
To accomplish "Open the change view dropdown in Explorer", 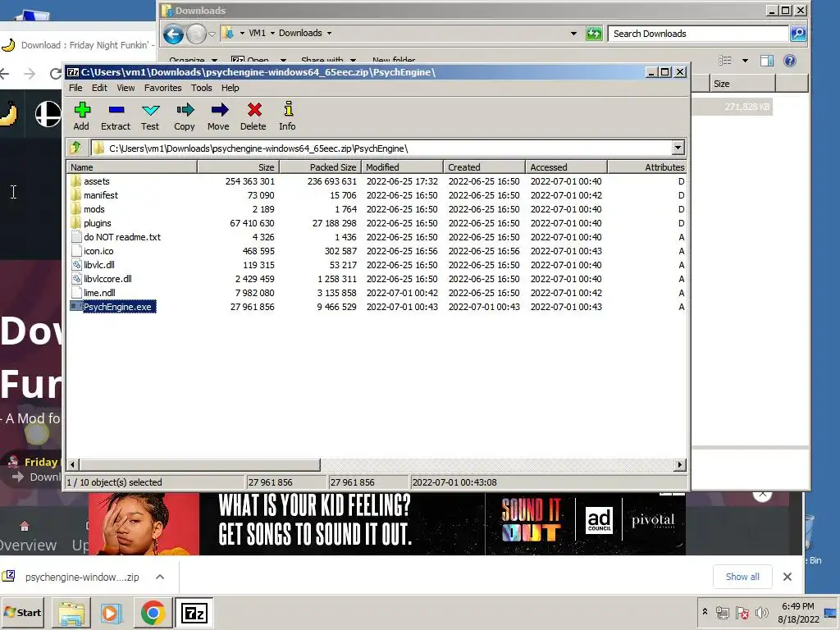I will (x=745, y=61).
